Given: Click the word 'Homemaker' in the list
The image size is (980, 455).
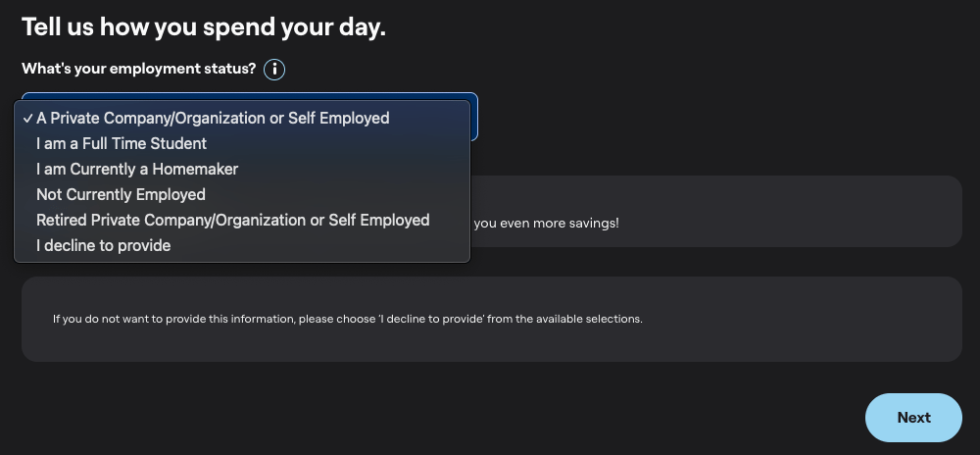Looking at the screenshot, I should point(195,170).
